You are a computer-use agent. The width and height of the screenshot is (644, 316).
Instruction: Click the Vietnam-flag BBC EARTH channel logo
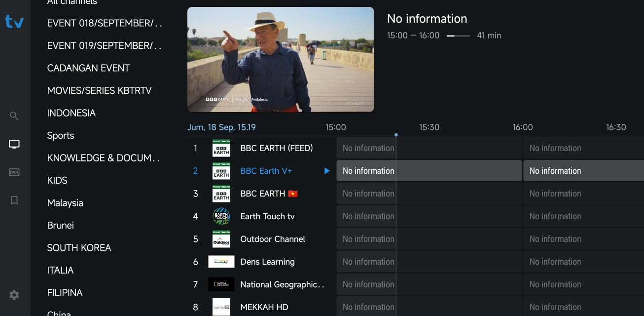221,194
